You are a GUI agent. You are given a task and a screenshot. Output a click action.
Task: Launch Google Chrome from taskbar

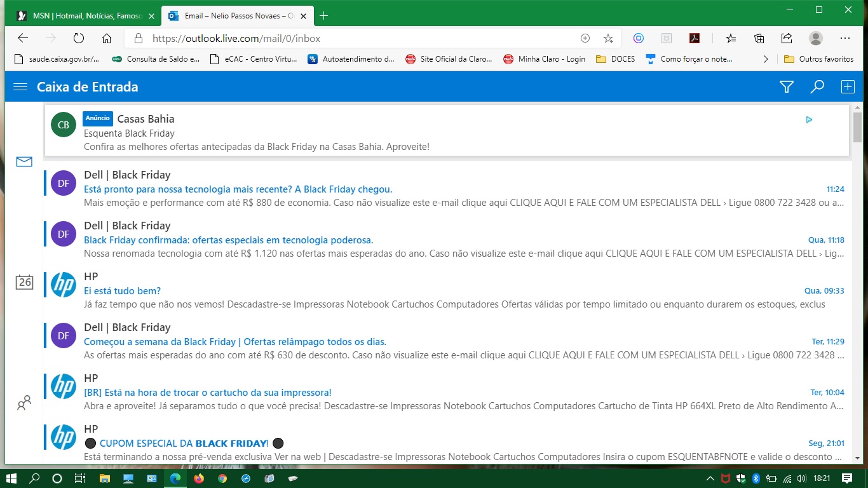(x=222, y=478)
